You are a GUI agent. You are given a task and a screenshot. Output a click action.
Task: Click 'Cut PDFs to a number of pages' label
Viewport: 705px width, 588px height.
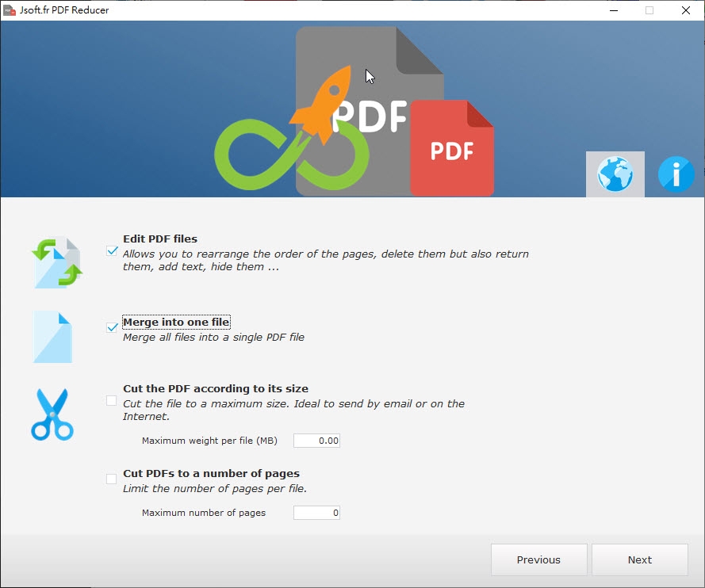pos(211,473)
